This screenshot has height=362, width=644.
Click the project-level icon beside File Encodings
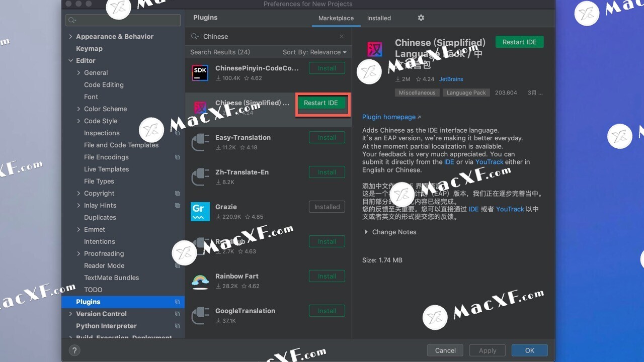click(x=177, y=157)
